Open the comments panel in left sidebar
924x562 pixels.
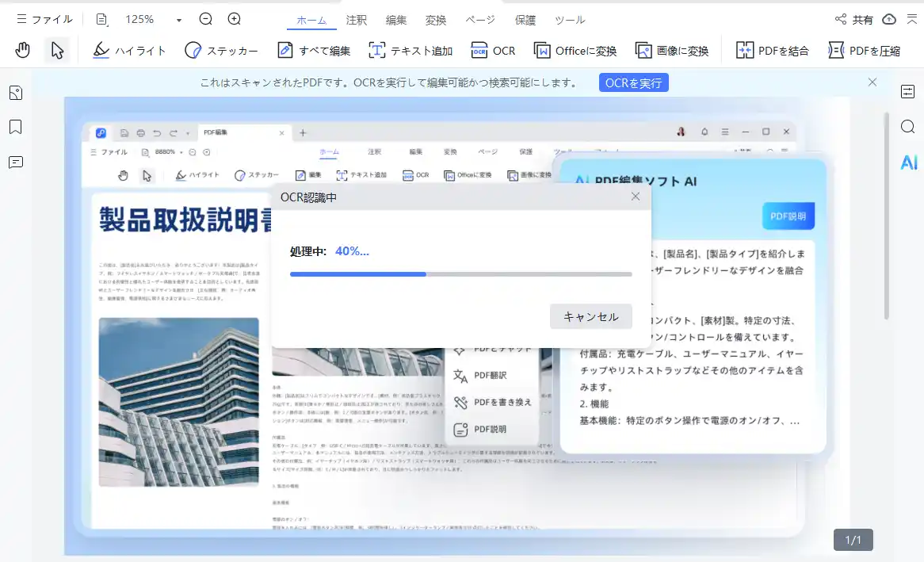click(x=15, y=162)
